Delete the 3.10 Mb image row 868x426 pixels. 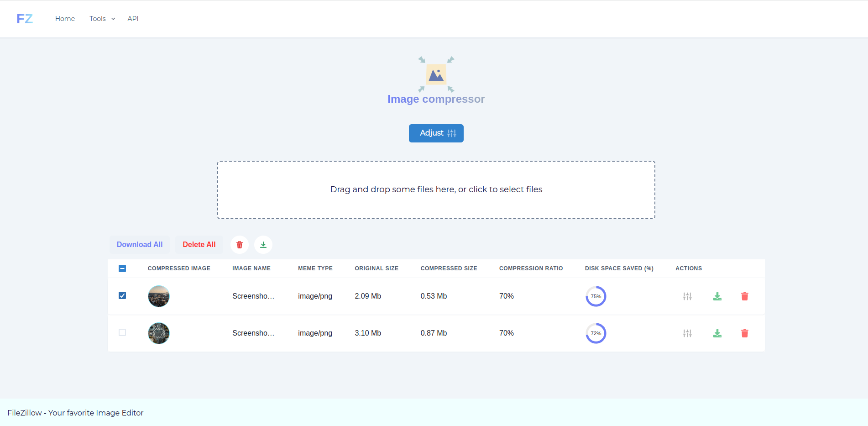click(x=745, y=333)
